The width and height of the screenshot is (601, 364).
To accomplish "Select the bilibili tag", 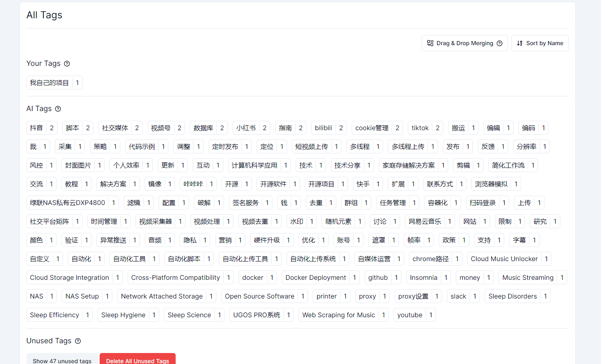I will tap(323, 128).
